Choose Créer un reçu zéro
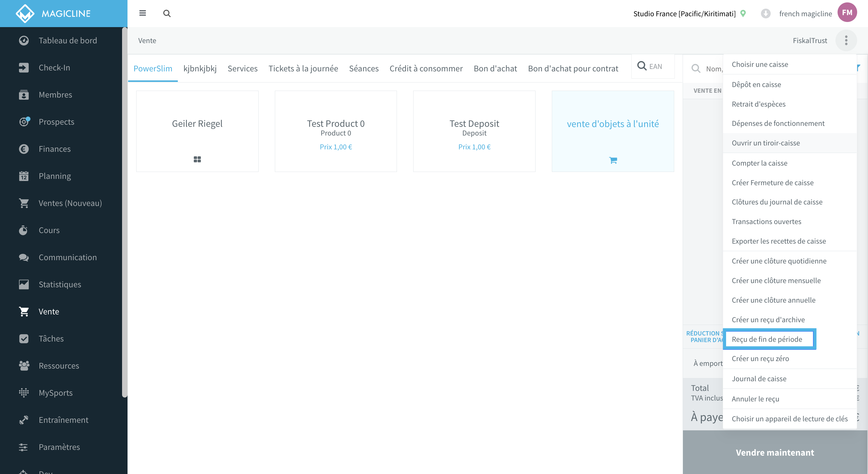This screenshot has width=868, height=474. coord(790,359)
